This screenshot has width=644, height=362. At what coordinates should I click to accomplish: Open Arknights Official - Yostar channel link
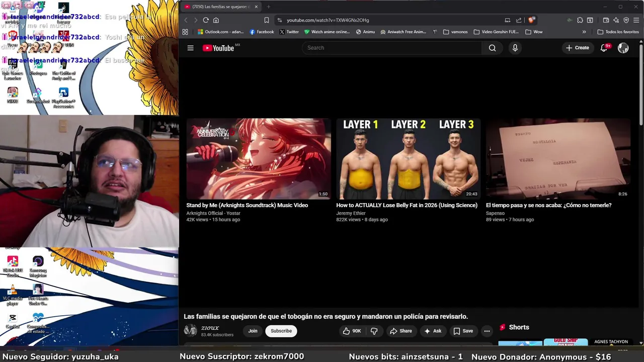(213, 213)
